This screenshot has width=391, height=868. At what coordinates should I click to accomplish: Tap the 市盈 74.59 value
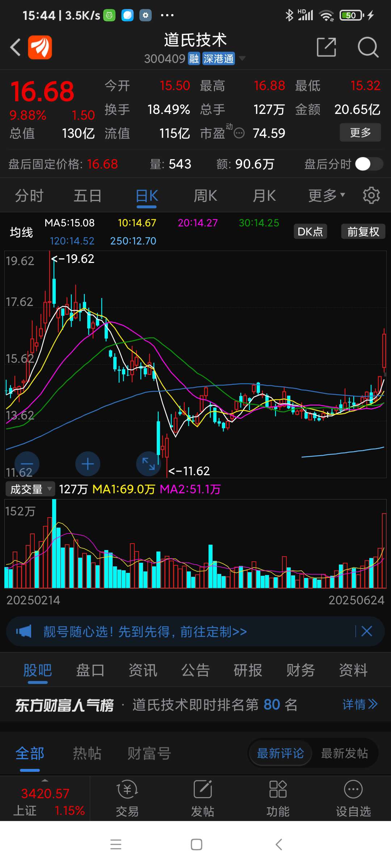click(x=269, y=133)
